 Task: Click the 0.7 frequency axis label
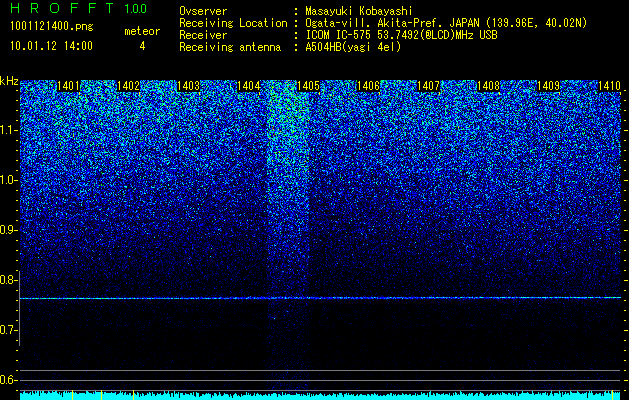[x=8, y=330]
